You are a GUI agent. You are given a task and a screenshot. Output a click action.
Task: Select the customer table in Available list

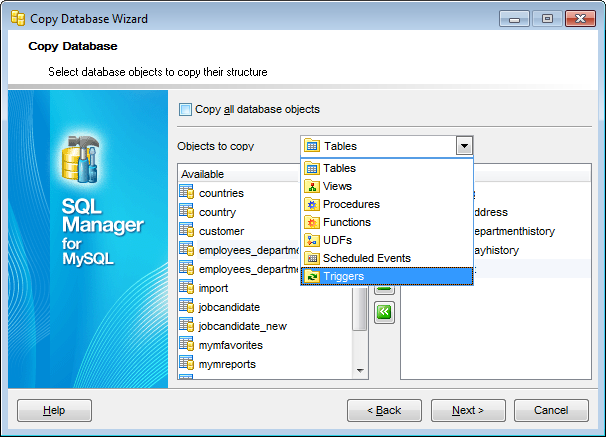[221, 231]
